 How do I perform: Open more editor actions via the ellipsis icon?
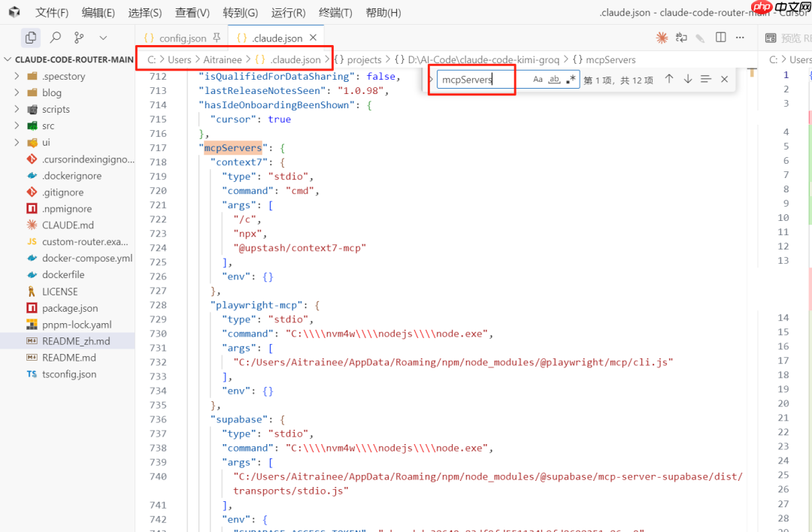click(739, 37)
